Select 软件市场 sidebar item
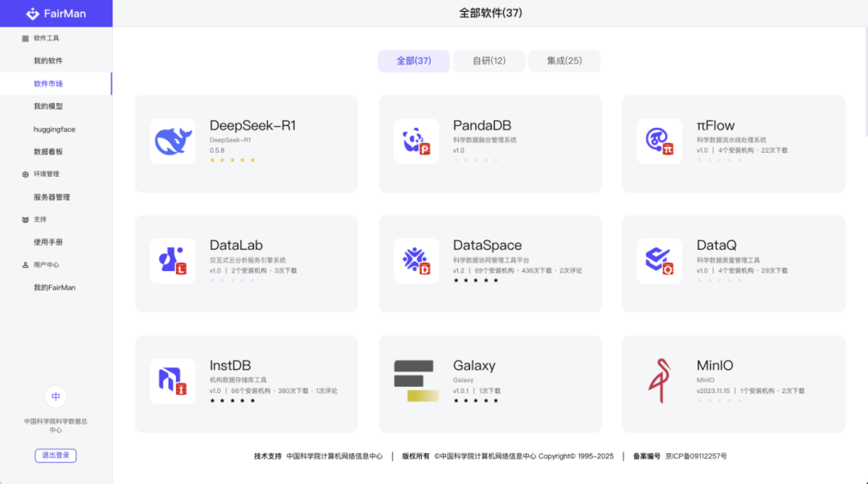This screenshot has width=868, height=484. point(56,84)
